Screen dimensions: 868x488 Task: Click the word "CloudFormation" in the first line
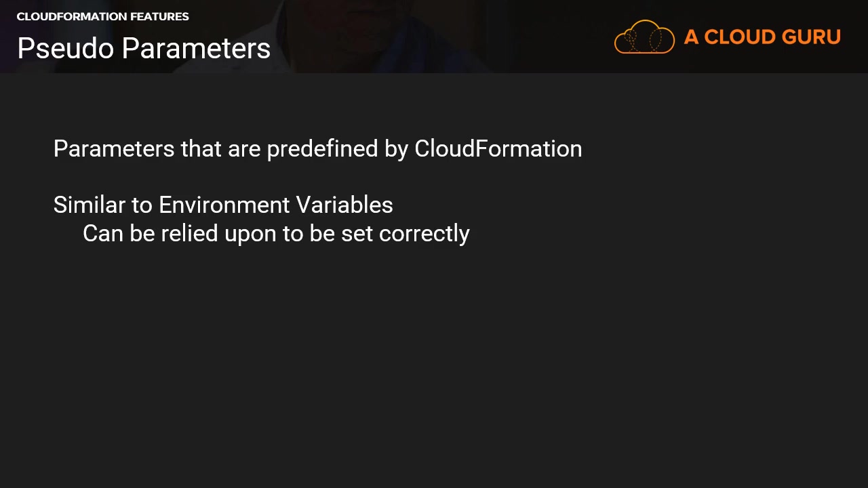coord(498,149)
